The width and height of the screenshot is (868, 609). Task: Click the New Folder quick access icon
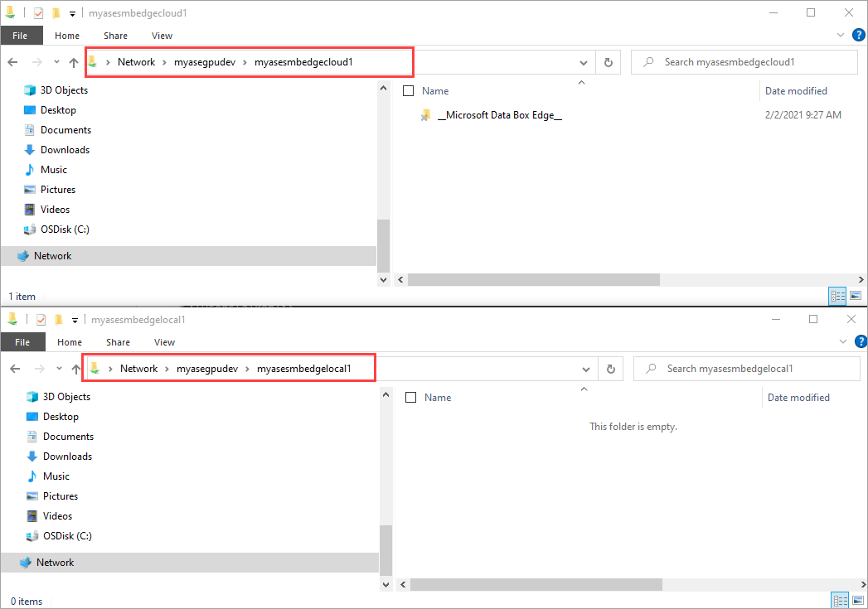[x=57, y=12]
